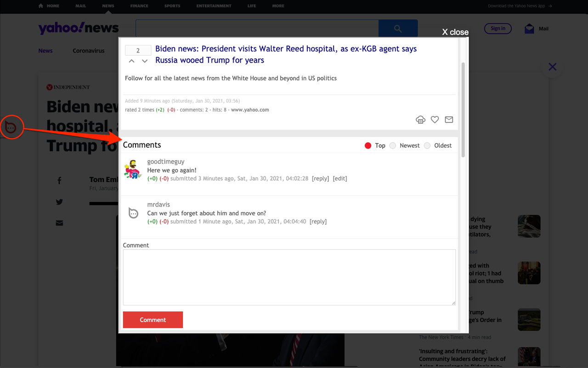Screen dimensions: 588x368
Task: Click the downvote chevron under the rating box
Action: pos(145,60)
